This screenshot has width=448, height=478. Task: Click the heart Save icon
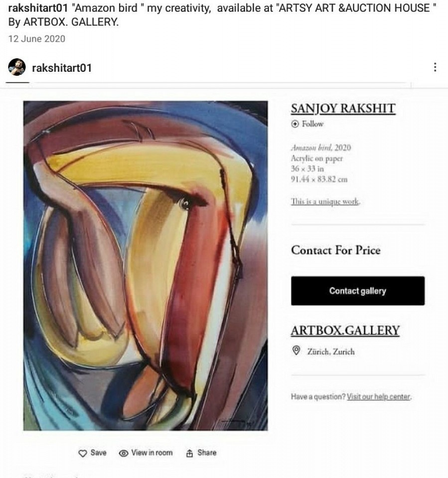83,453
